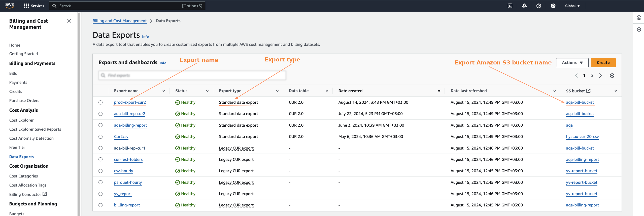Click the Healthy status icon for prod-export-cur2
Image resolution: width=644 pixels, height=216 pixels.
pyautogui.click(x=178, y=102)
